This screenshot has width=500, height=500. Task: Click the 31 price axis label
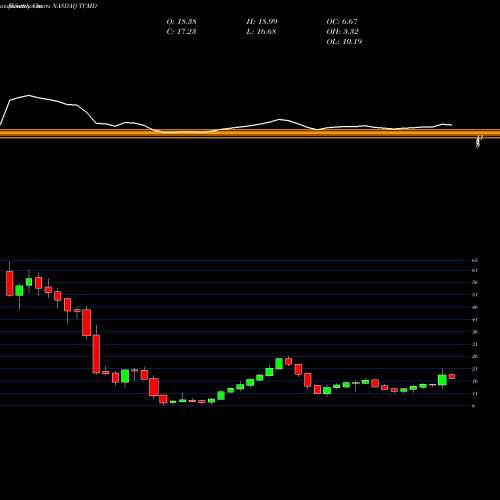tap(475, 344)
